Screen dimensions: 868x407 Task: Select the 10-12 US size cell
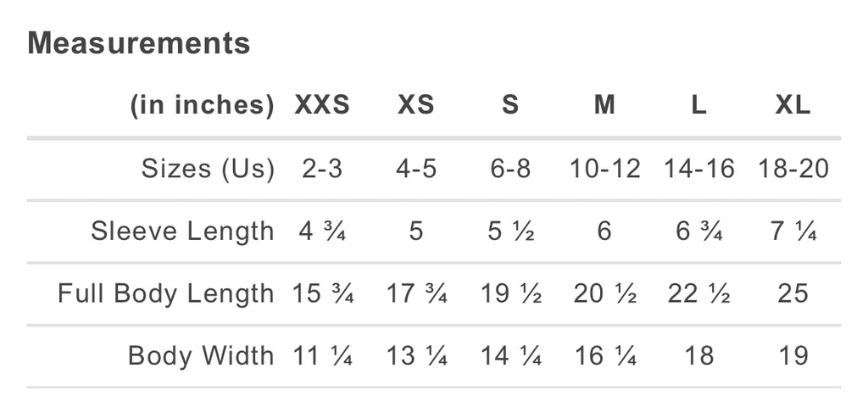tap(604, 169)
